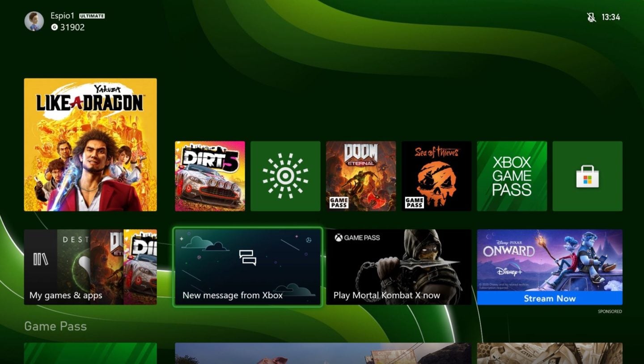Launch Yakuza Like a Dragon

(90, 144)
